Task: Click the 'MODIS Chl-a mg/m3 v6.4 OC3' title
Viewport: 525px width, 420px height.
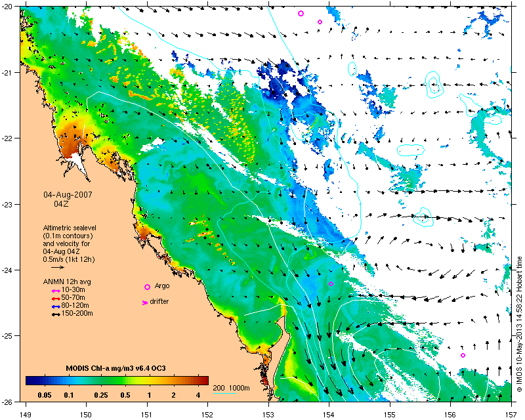Action: [115, 369]
